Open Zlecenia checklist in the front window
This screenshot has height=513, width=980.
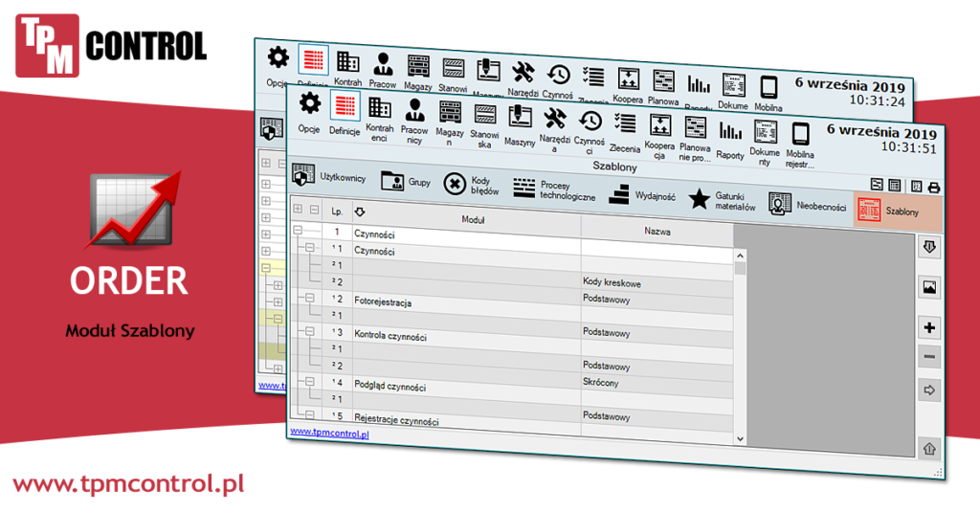pos(624,132)
